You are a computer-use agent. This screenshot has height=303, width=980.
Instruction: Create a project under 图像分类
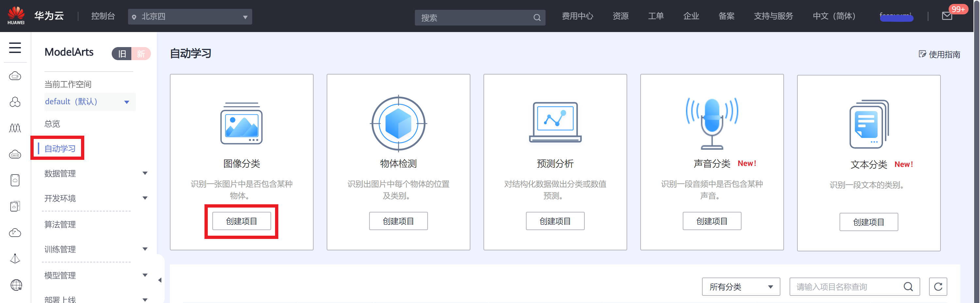pos(241,221)
